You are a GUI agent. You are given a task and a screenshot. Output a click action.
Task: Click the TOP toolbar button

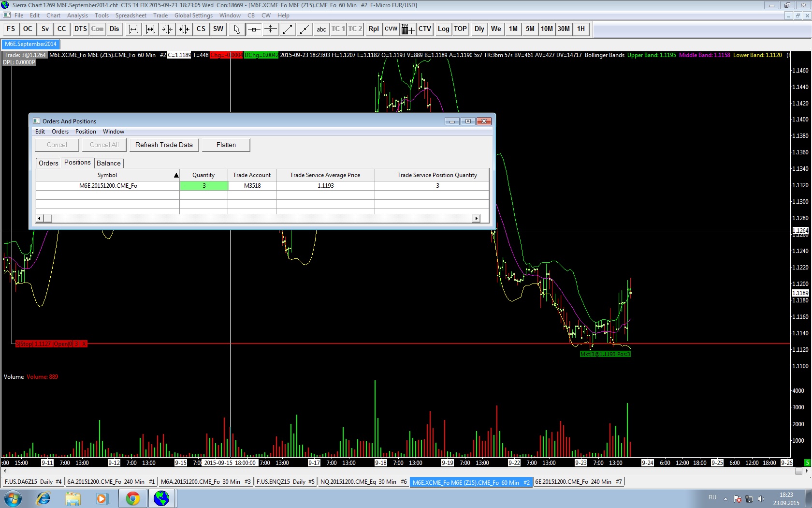pyautogui.click(x=461, y=29)
